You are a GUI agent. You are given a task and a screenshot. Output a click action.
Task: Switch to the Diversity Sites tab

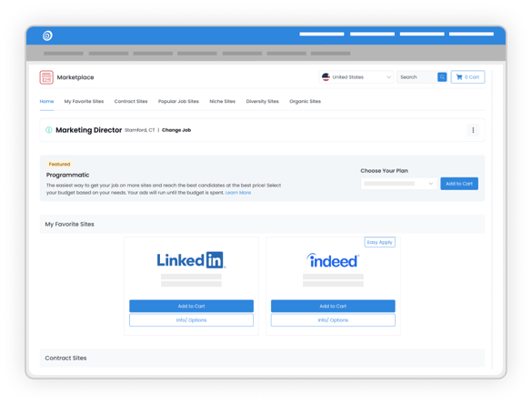click(x=262, y=101)
